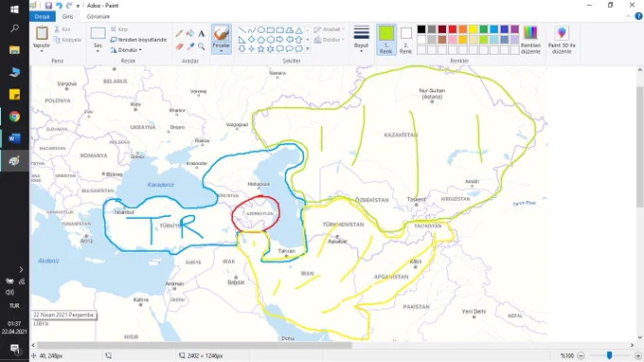Select the Six-point star shape
The width and height of the screenshot is (644, 362).
tap(270, 49)
